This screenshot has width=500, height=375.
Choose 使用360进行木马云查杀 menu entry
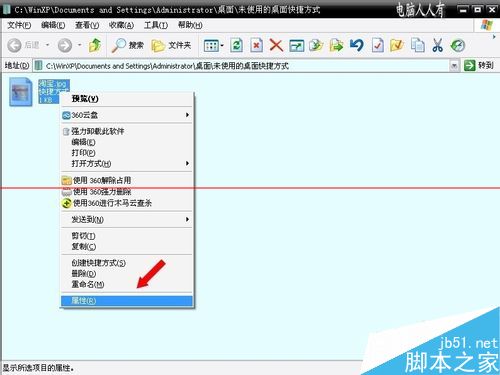(126, 203)
